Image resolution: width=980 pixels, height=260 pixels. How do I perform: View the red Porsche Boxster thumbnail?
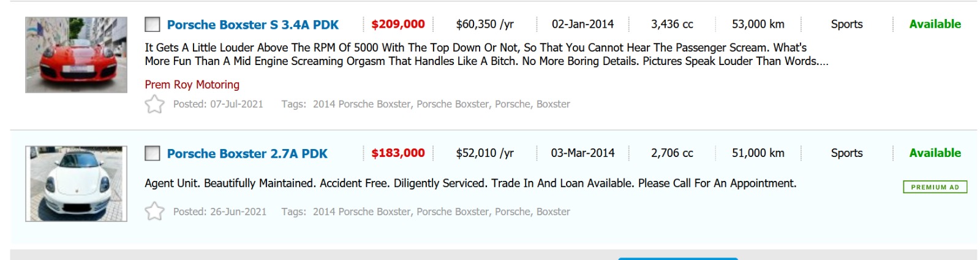pyautogui.click(x=76, y=55)
